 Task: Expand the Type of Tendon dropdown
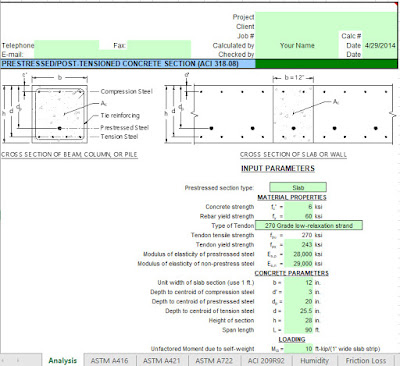click(x=309, y=225)
